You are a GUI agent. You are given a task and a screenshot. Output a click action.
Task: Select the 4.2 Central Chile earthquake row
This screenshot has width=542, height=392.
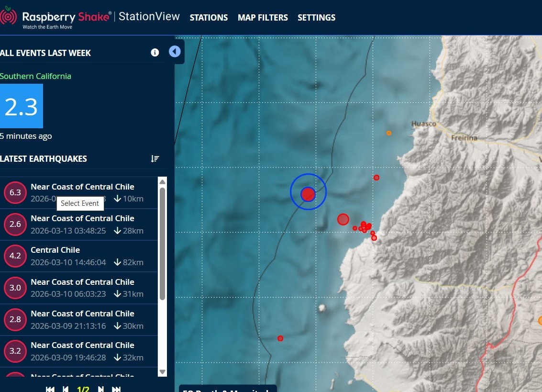(x=79, y=256)
